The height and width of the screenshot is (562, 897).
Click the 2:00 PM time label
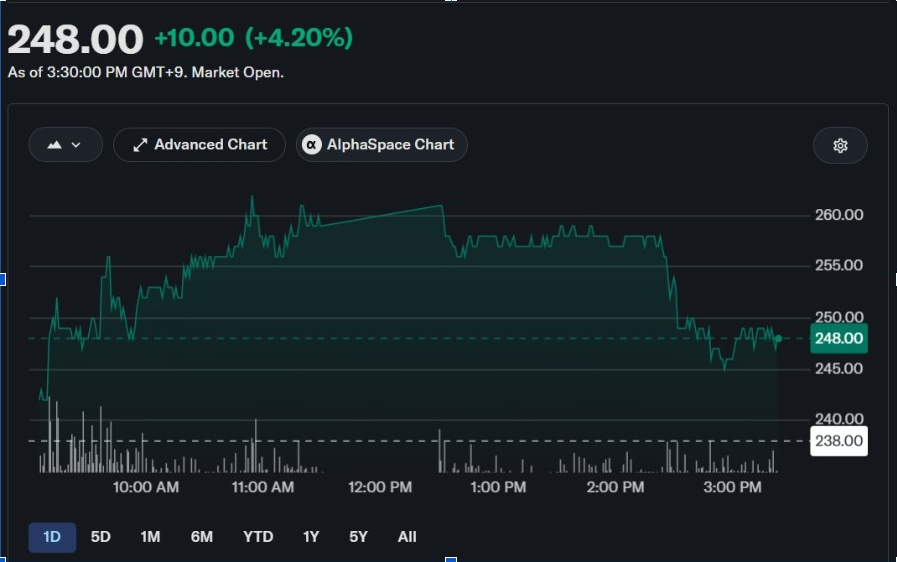tap(616, 487)
